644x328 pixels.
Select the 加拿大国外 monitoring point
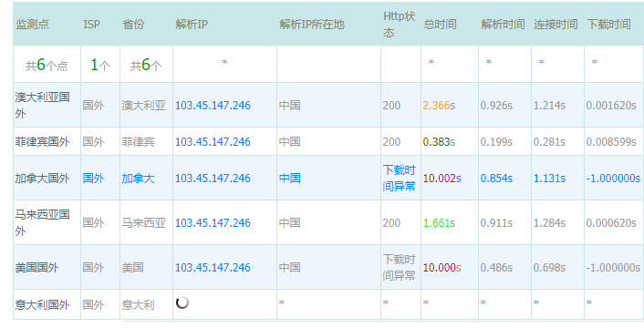42,179
